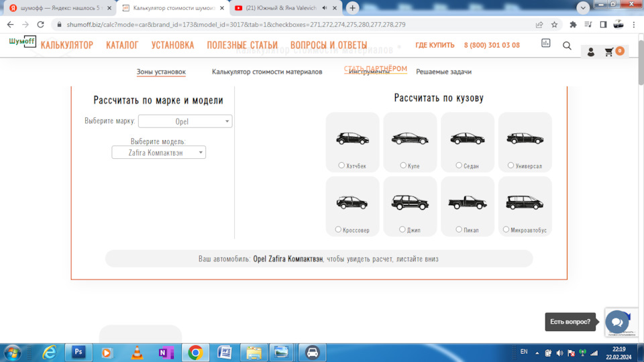Screen dimensions: 644x362
Task: Click the Есть вопрос? button
Action: click(x=570, y=322)
